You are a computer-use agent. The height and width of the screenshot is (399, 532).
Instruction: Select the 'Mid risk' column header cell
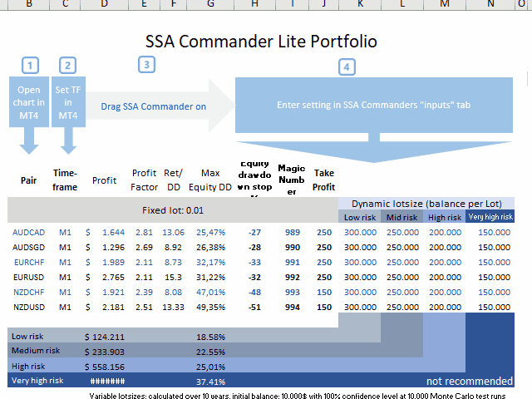click(401, 217)
